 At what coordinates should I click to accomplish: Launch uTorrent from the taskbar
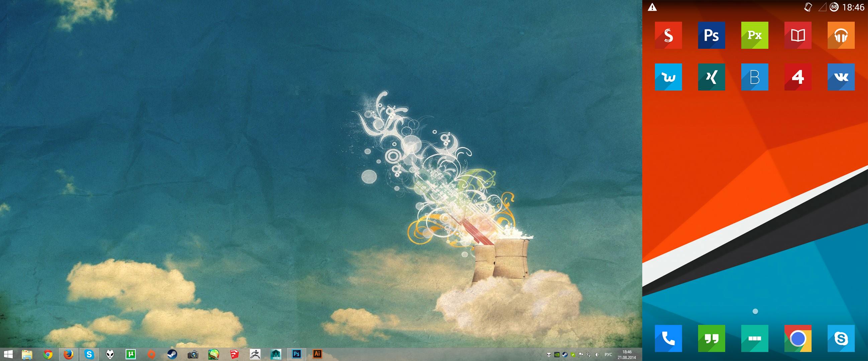(x=131, y=354)
